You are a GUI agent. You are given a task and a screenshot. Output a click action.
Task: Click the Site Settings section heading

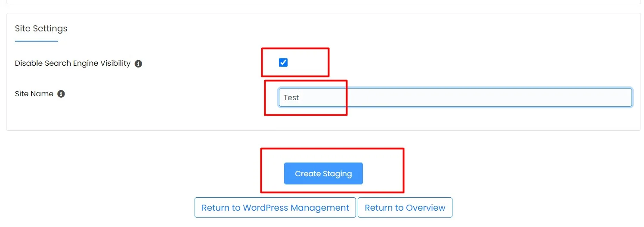pos(41,28)
